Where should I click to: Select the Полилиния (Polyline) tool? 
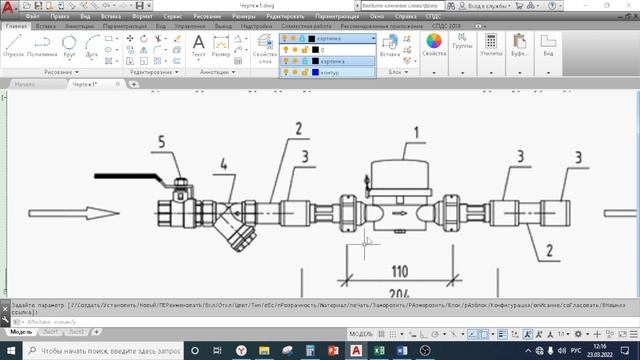(x=42, y=45)
